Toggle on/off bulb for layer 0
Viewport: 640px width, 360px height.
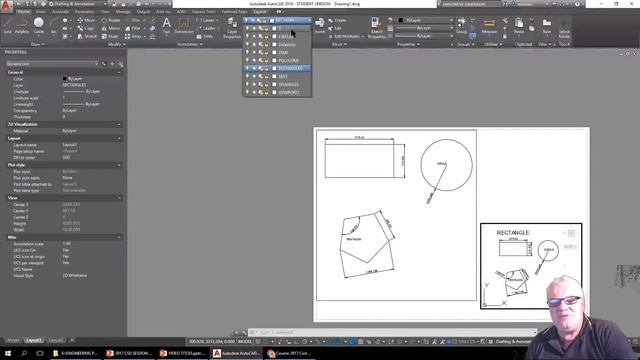[247, 28]
